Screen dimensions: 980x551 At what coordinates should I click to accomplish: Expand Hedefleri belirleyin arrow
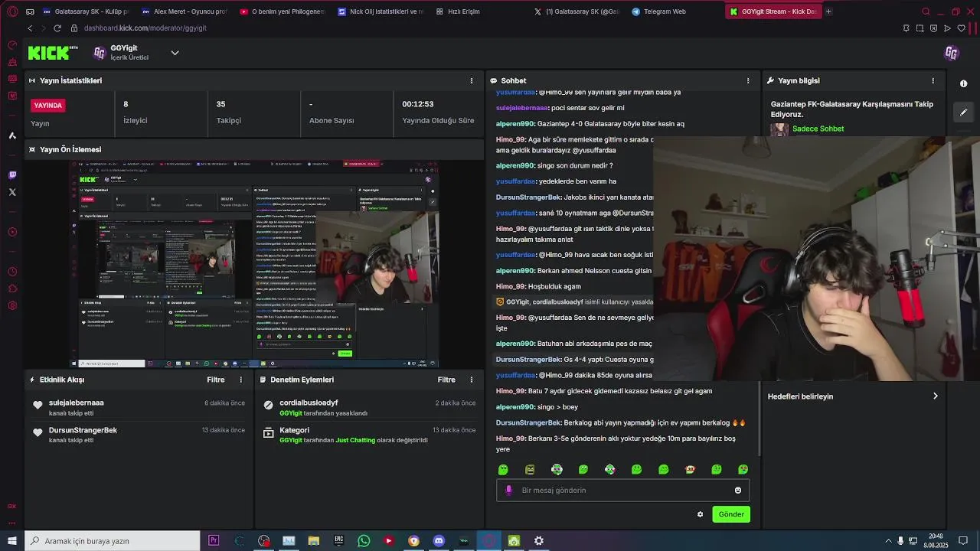pyautogui.click(x=935, y=396)
